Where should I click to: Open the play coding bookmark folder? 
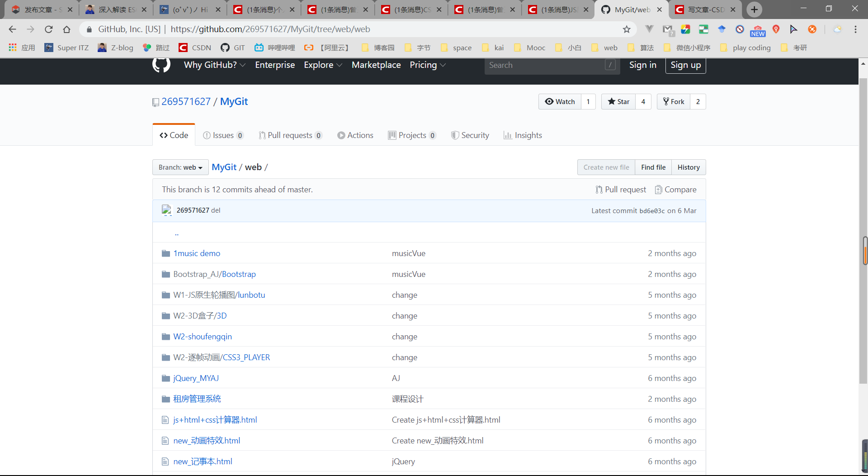[x=745, y=48]
